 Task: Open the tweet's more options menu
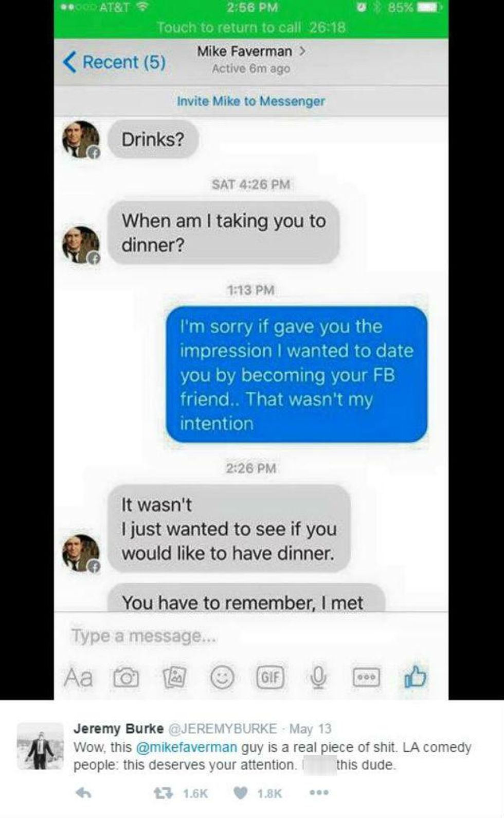pos(319,793)
